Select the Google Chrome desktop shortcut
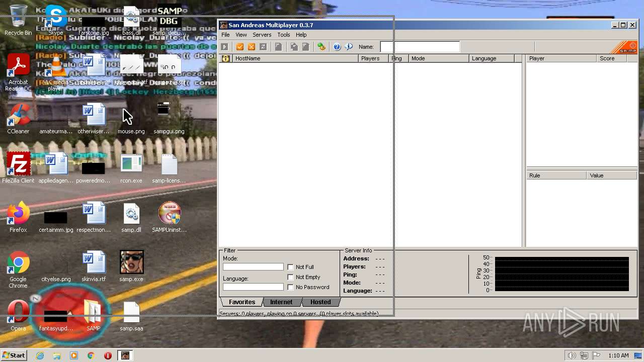This screenshot has width=644, height=362. (x=18, y=270)
